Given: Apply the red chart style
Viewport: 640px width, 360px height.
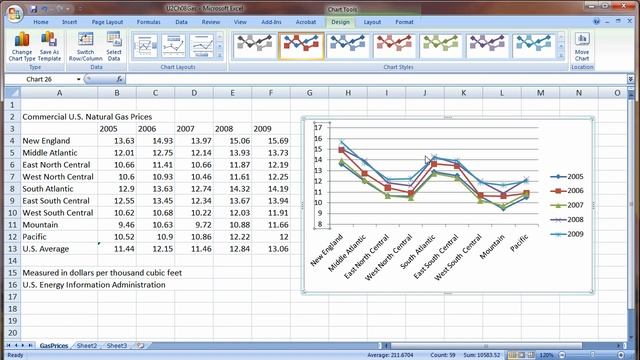Looking at the screenshot, I should click(394, 46).
